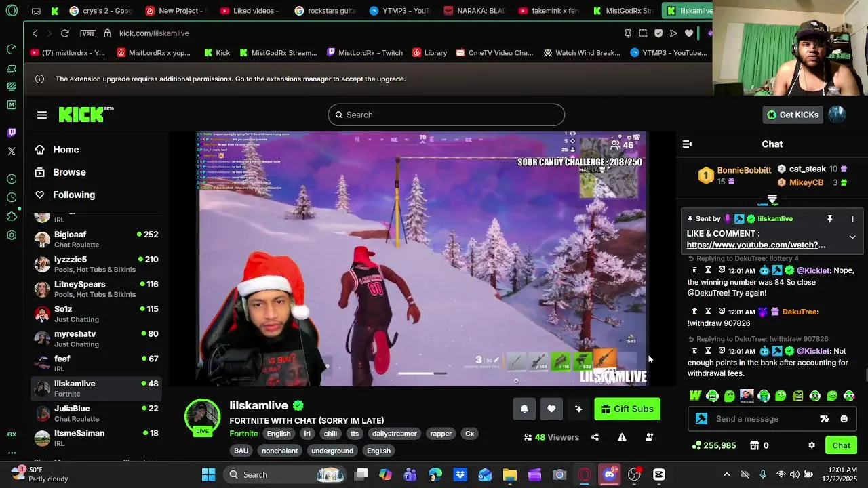Screen dimensions: 868x488
Task: Open CapCut from taskbar
Action: tap(659, 474)
